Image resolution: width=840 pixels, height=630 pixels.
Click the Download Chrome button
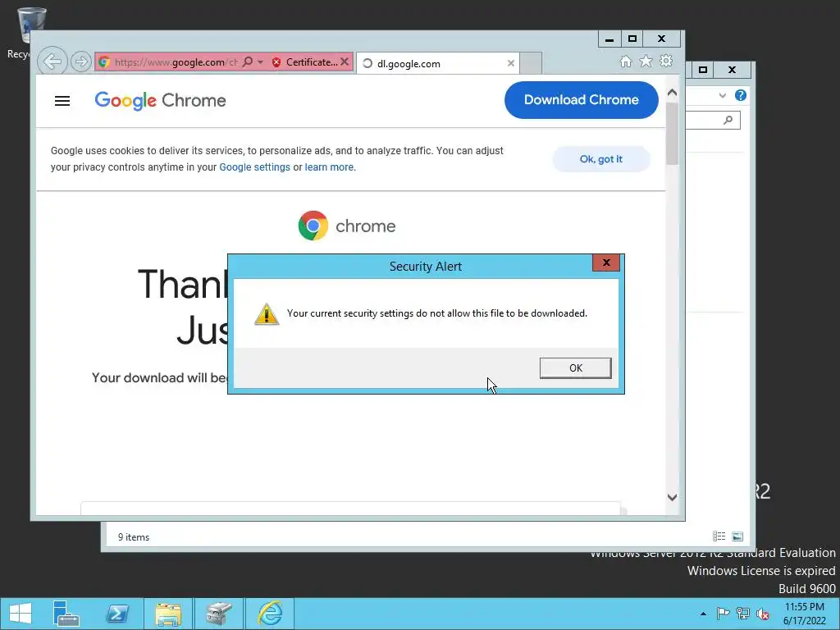pos(582,99)
